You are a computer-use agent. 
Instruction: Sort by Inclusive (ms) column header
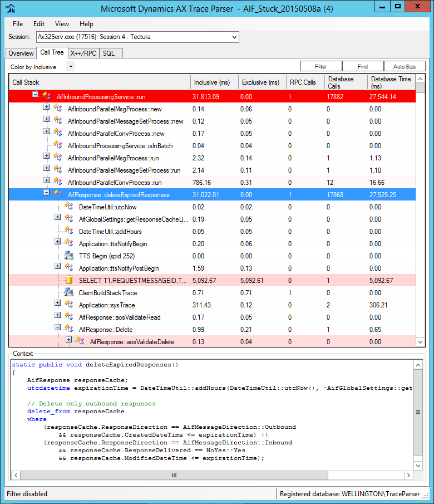pyautogui.click(x=214, y=82)
